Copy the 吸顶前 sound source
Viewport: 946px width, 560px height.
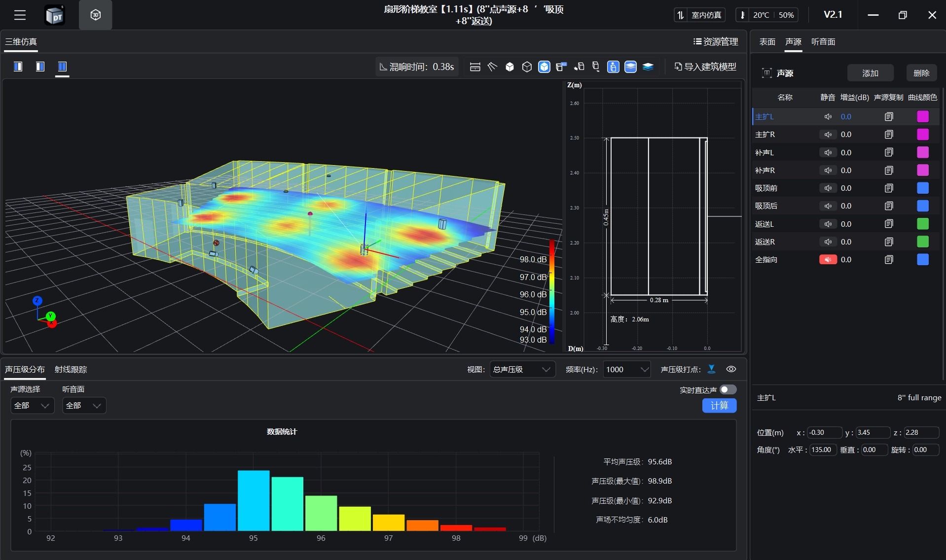(889, 188)
